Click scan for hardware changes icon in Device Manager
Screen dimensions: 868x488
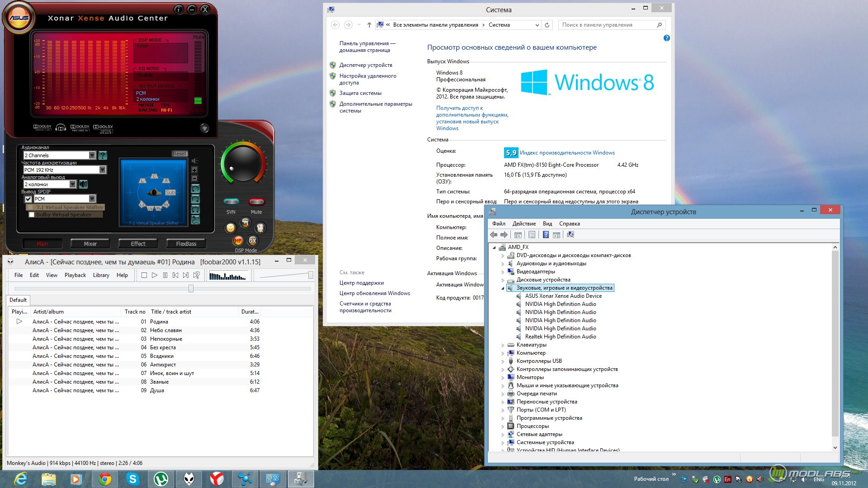pos(571,235)
